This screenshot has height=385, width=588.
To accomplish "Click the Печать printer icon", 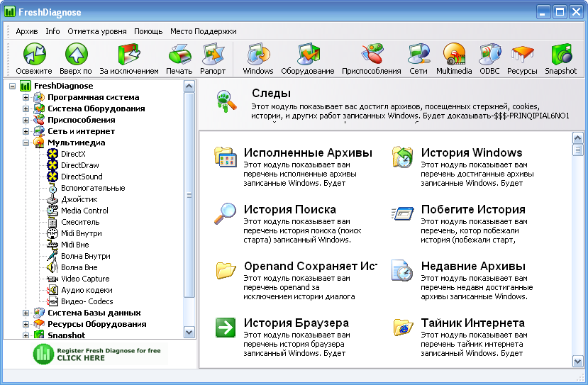I will [179, 55].
